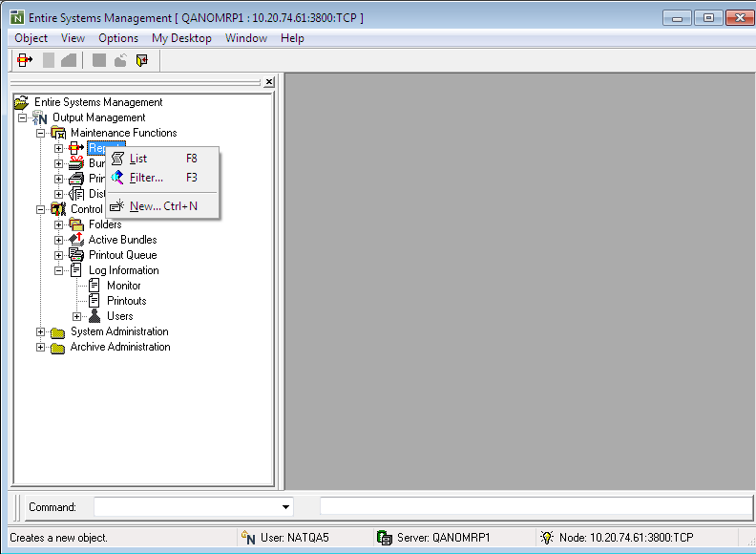Viewport: 756px width, 554px height.
Task: Close the tree pane with X button
Action: pyautogui.click(x=269, y=82)
